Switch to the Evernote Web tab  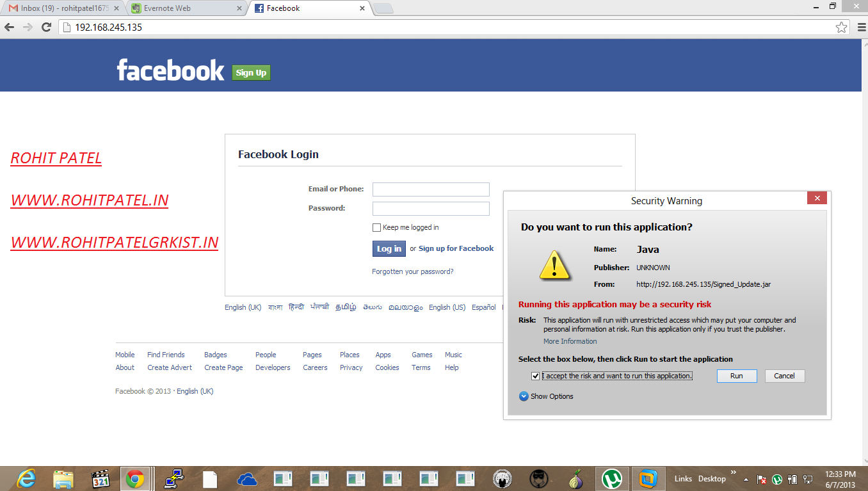click(186, 8)
